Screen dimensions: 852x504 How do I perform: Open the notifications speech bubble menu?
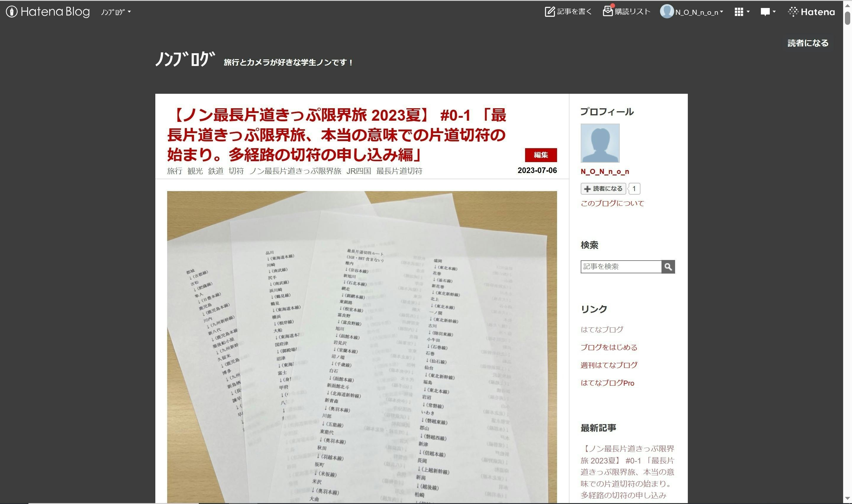768,12
